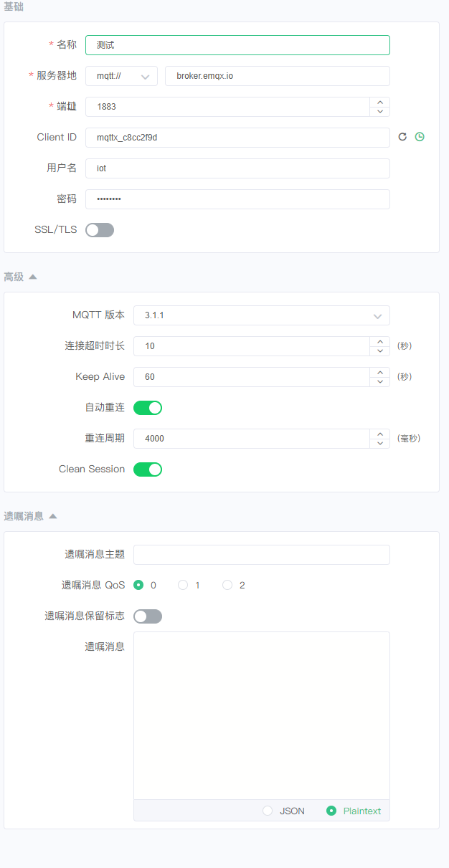Increase connection timeout with up arrow
The image size is (449, 868).
380,341
